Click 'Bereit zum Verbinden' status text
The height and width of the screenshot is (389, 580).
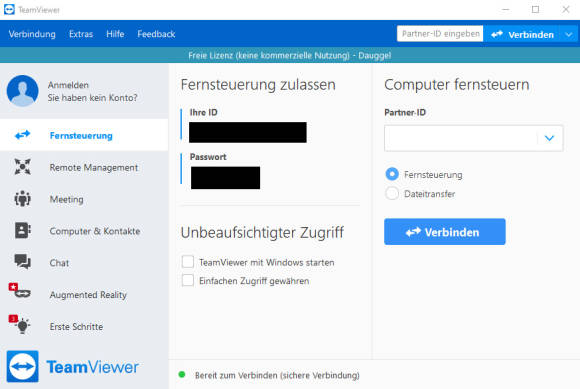pyautogui.click(x=277, y=375)
